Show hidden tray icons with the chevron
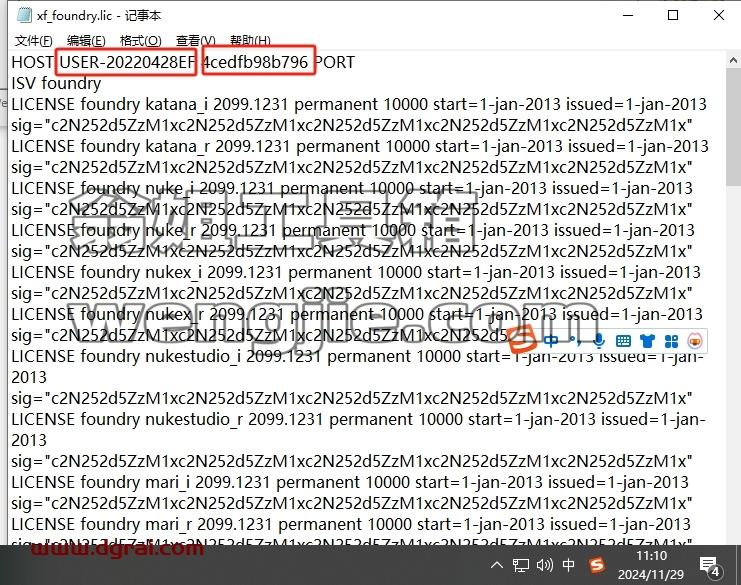This screenshot has height=585, width=741. click(497, 565)
